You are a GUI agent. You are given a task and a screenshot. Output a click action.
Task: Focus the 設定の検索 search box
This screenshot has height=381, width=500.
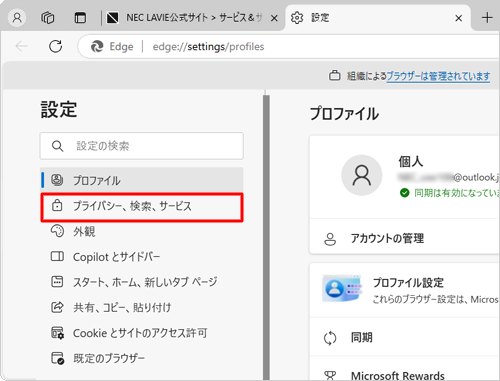pos(142,146)
